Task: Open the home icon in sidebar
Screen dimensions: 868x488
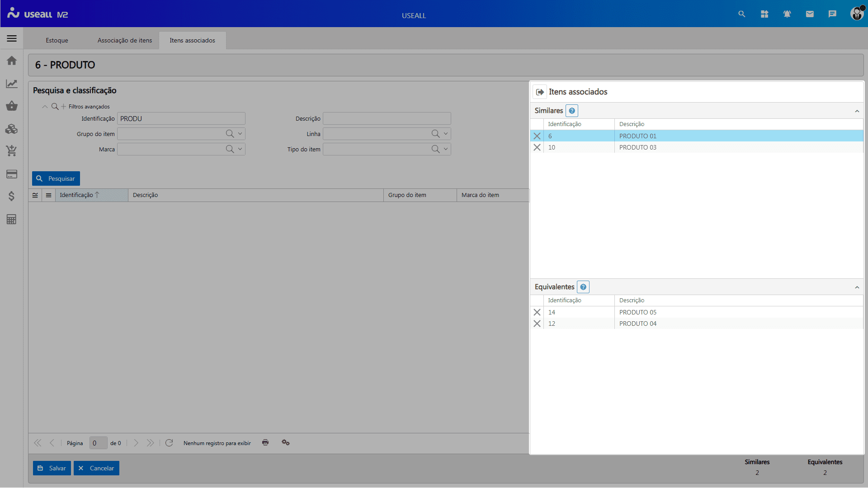Action: point(12,61)
